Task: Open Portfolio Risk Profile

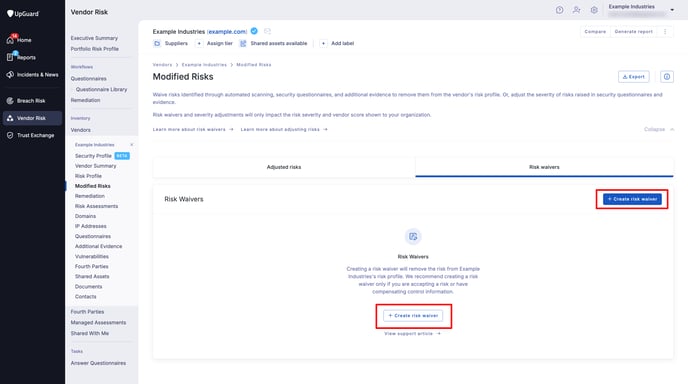Action: (94, 49)
